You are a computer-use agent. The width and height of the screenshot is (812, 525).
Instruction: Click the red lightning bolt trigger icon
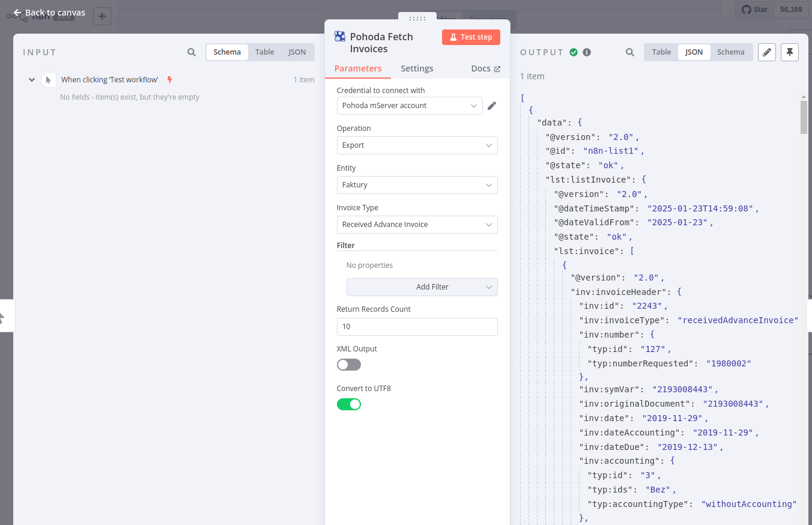[169, 80]
